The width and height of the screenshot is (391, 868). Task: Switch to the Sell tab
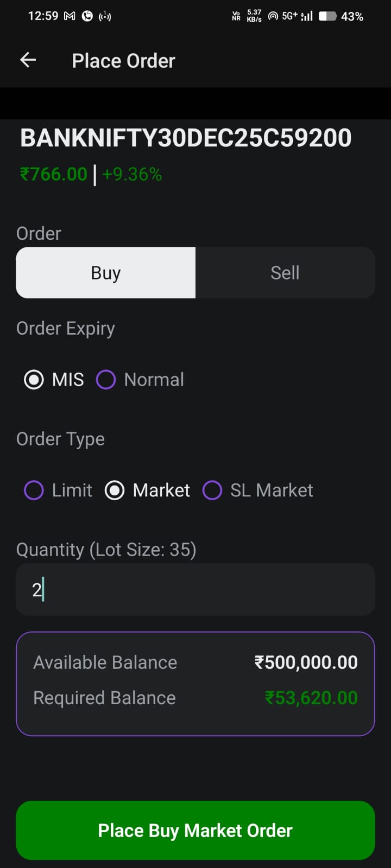[285, 273]
